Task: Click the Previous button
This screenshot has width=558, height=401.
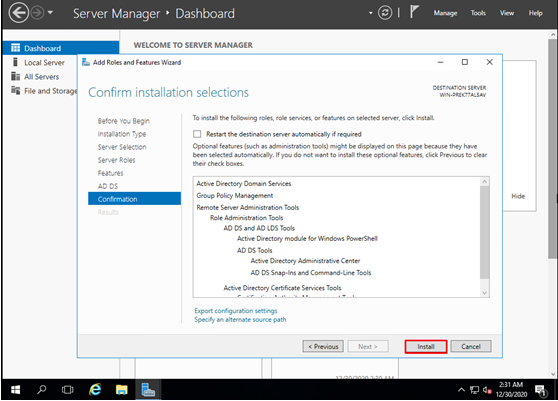Action: coord(323,347)
